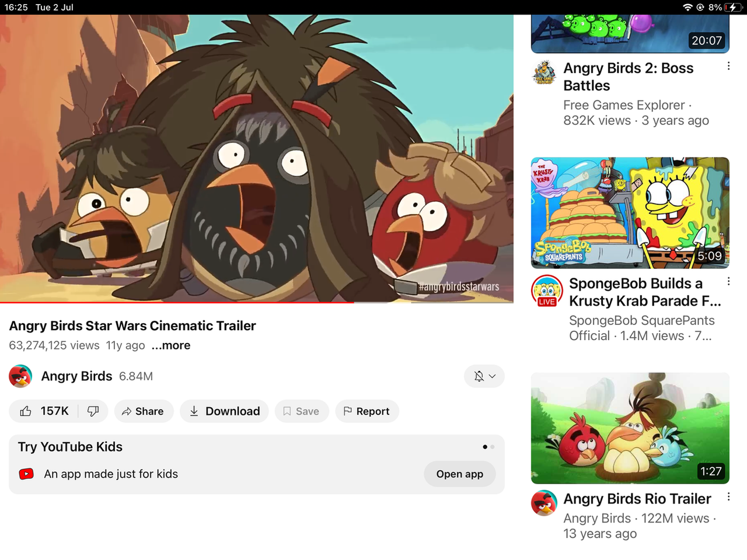The image size is (747, 560).
Task: Tap the Tue 2 Jul date in status bar
Action: tap(54, 7)
